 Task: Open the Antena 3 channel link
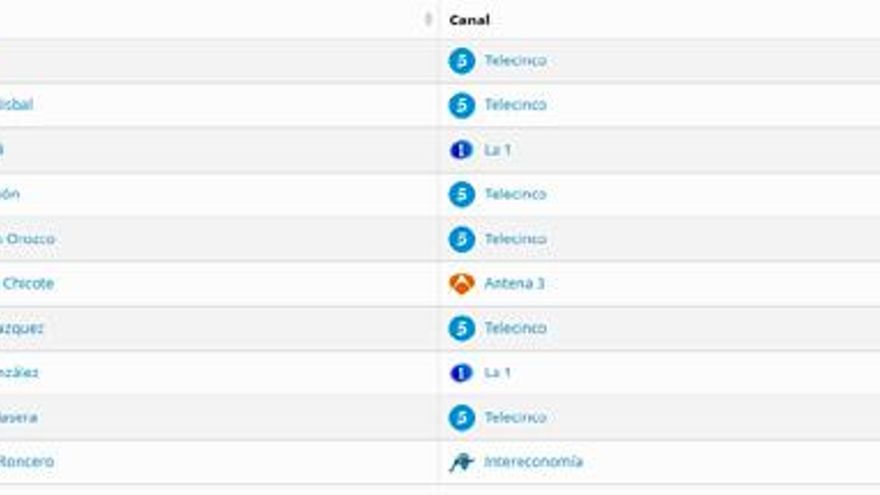(x=514, y=284)
